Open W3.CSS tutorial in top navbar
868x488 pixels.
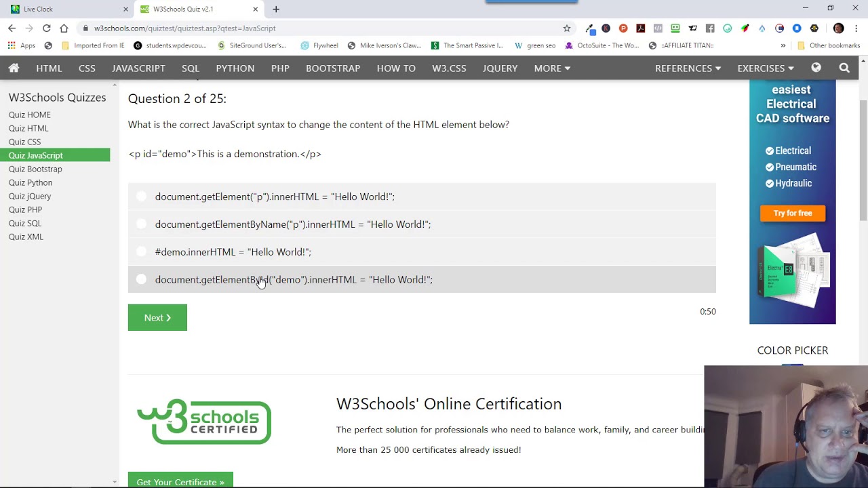449,68
